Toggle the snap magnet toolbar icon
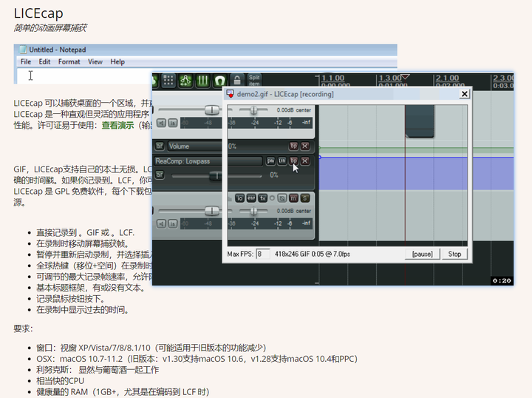 (220, 80)
